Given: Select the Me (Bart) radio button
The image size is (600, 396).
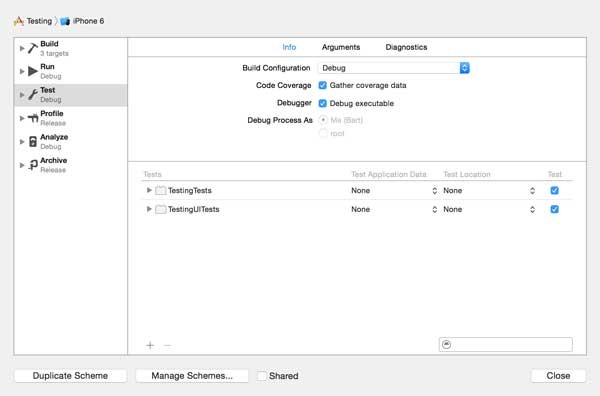Looking at the screenshot, I should click(x=323, y=120).
